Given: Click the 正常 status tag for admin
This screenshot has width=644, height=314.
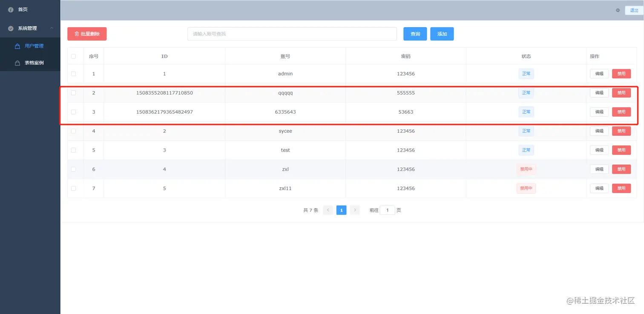Looking at the screenshot, I should [526, 74].
